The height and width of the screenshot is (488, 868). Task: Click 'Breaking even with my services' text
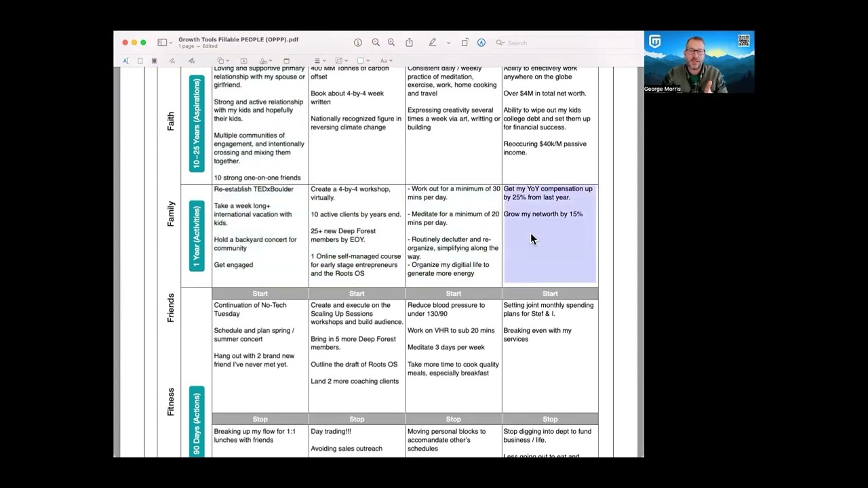click(x=537, y=335)
